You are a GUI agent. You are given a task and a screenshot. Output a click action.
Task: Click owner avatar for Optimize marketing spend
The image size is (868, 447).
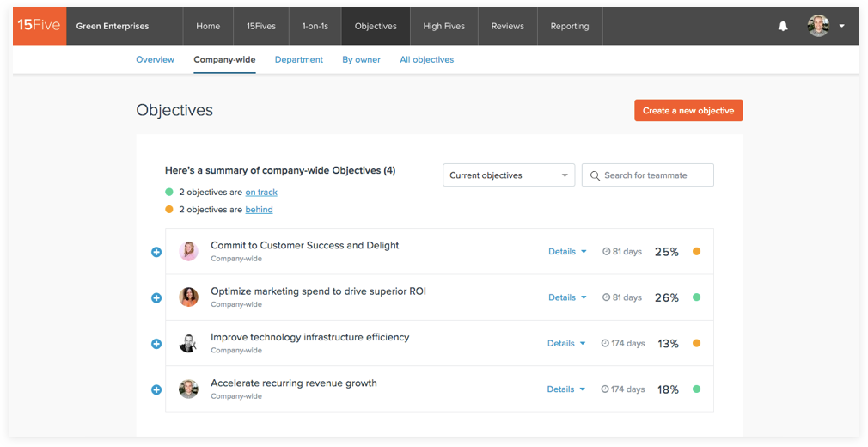tap(188, 297)
